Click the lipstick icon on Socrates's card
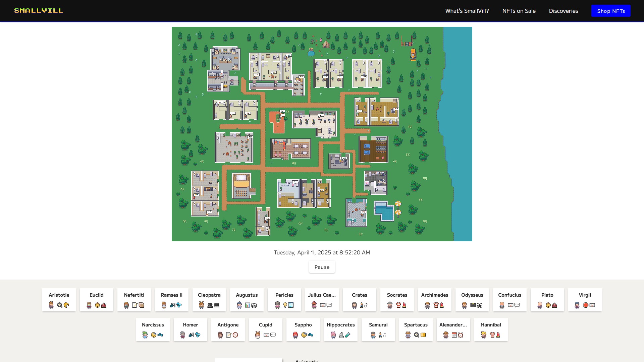644x362 pixels. click(x=404, y=305)
